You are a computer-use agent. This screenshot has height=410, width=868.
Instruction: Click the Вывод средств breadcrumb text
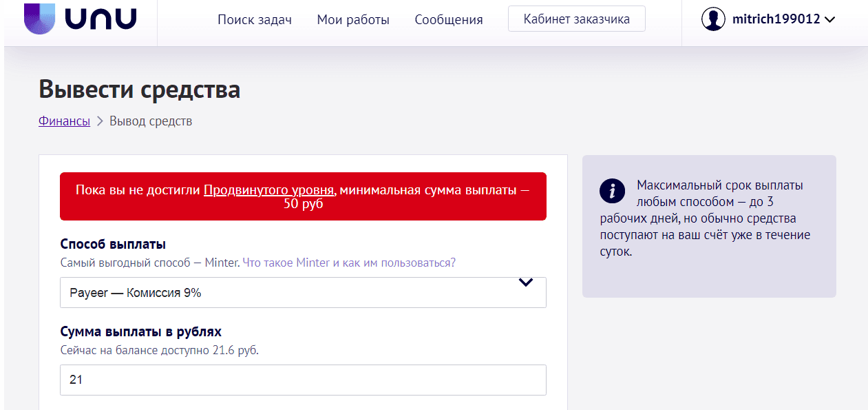(151, 121)
